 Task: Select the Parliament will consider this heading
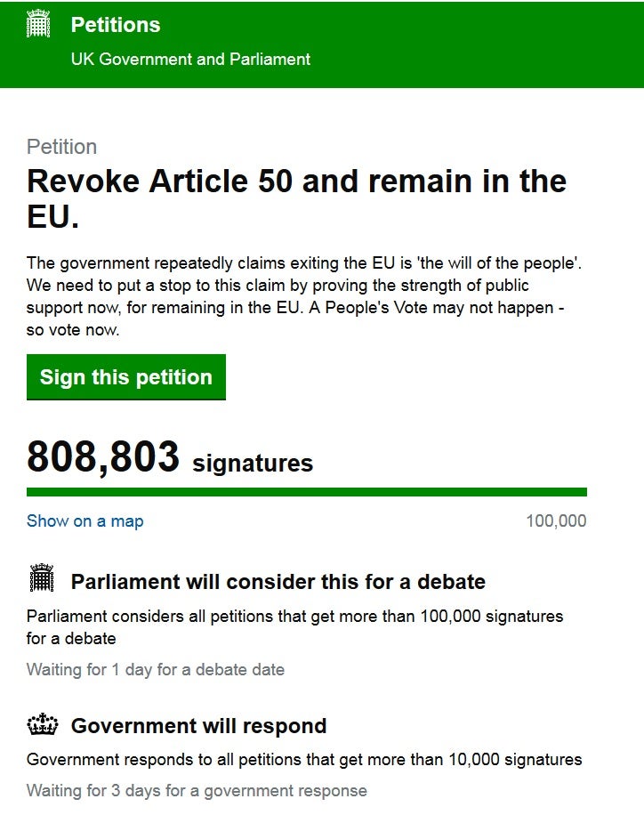pyautogui.click(x=278, y=582)
